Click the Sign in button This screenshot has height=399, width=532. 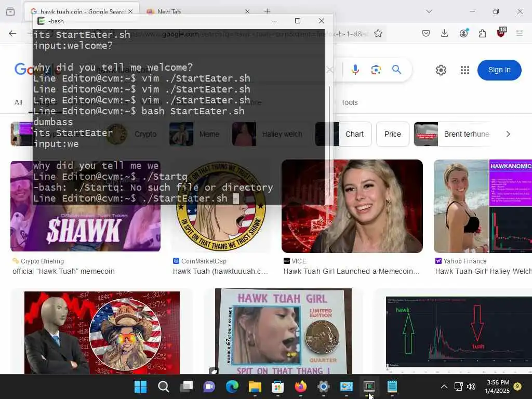pos(499,70)
